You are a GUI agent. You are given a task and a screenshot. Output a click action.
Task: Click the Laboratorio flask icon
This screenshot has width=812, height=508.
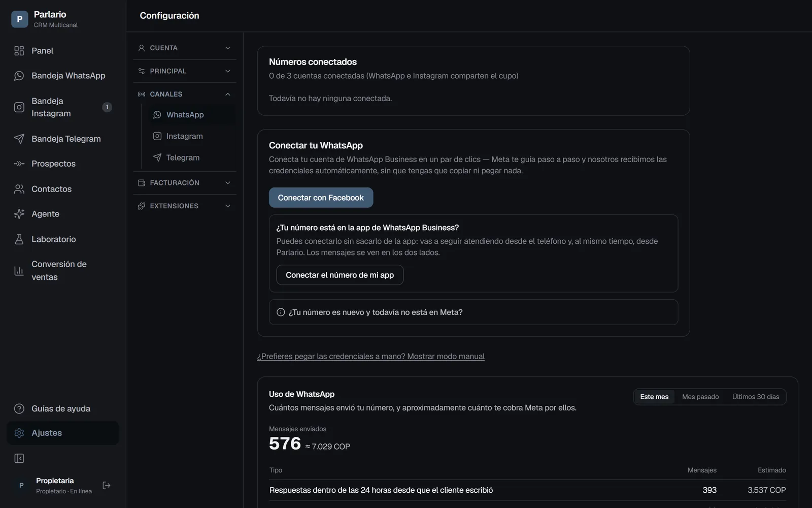(19, 239)
